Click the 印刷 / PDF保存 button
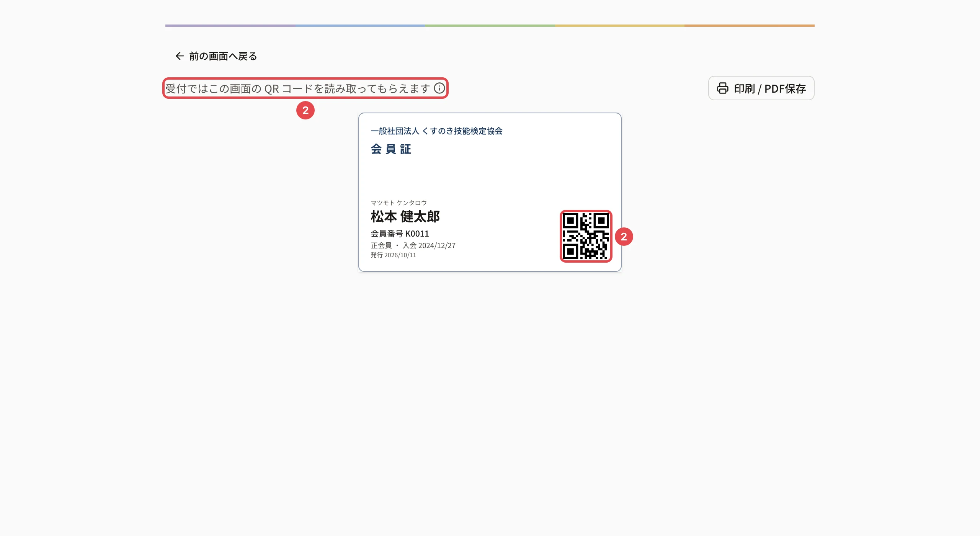Viewport: 980px width, 536px height. pos(761,88)
